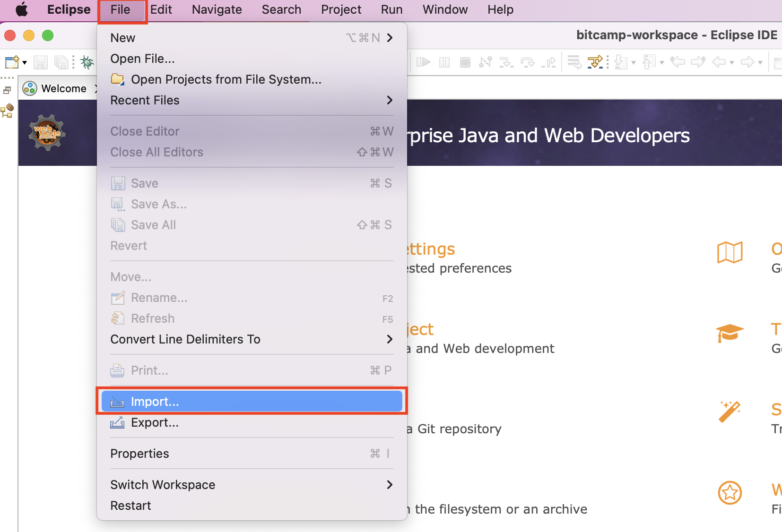The image size is (782, 532).
Task: Choose Open File... from File menu
Action: 252,59
